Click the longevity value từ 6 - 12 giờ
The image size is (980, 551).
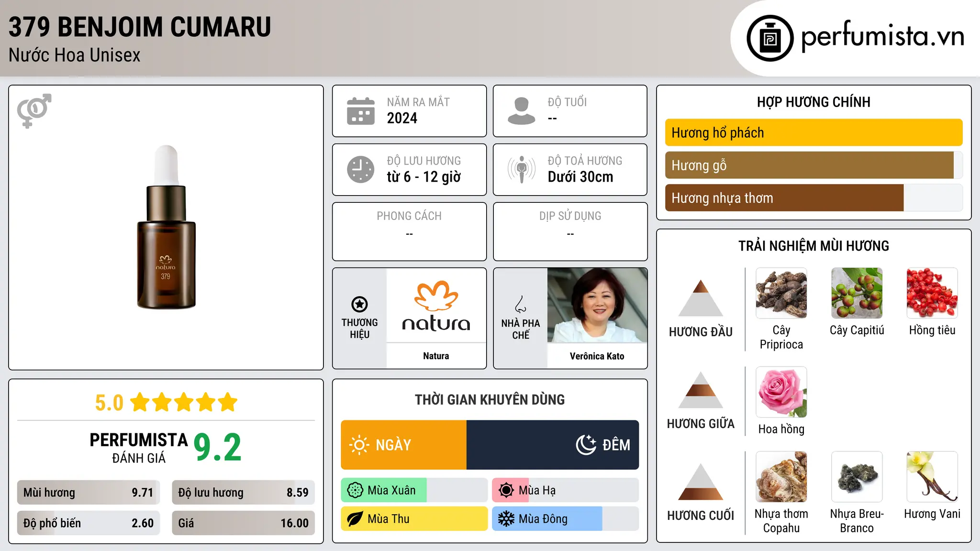(x=424, y=177)
